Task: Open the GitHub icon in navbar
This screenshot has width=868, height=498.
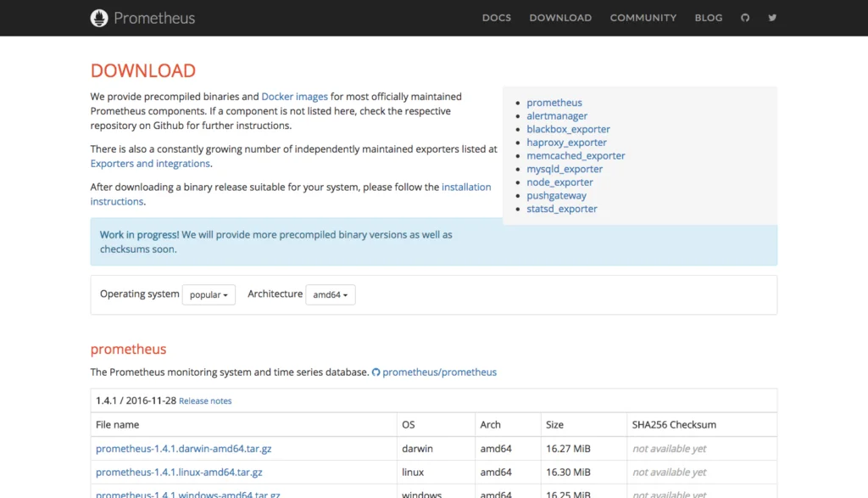Action: [745, 18]
